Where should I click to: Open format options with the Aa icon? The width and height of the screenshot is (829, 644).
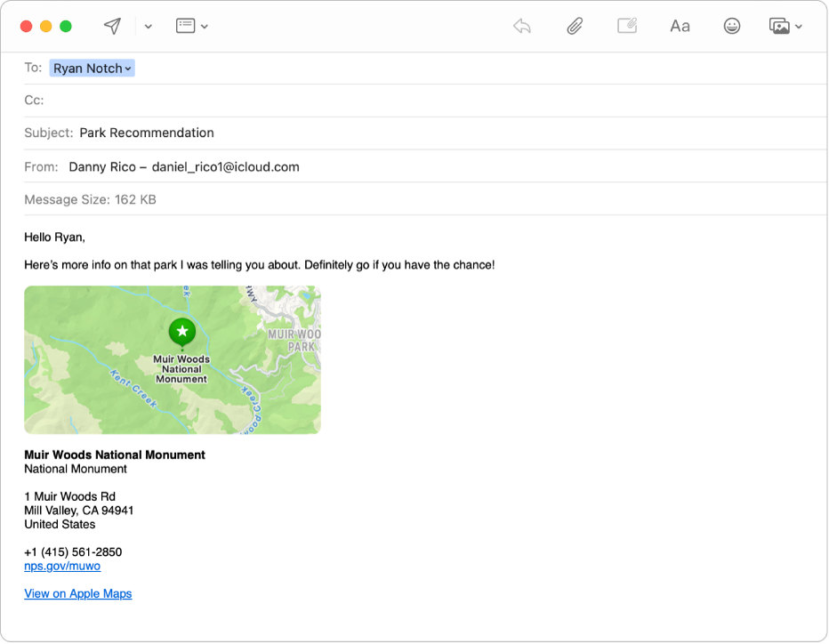pyautogui.click(x=680, y=26)
